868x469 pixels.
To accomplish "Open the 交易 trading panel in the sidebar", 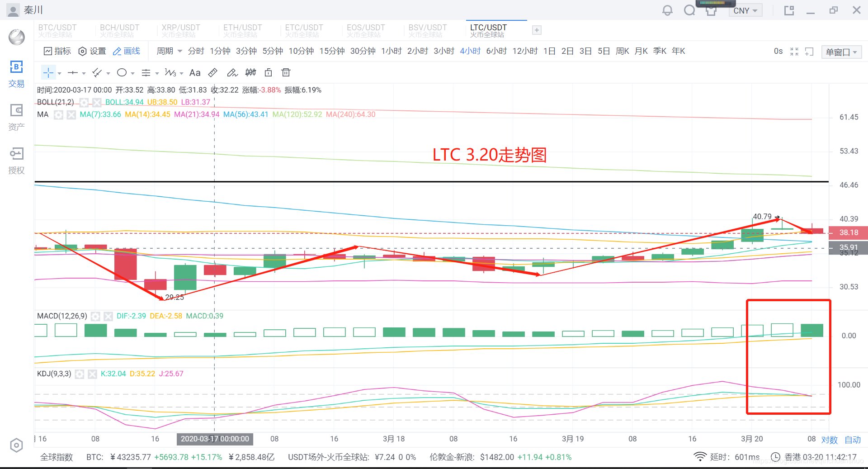I will click(16, 74).
